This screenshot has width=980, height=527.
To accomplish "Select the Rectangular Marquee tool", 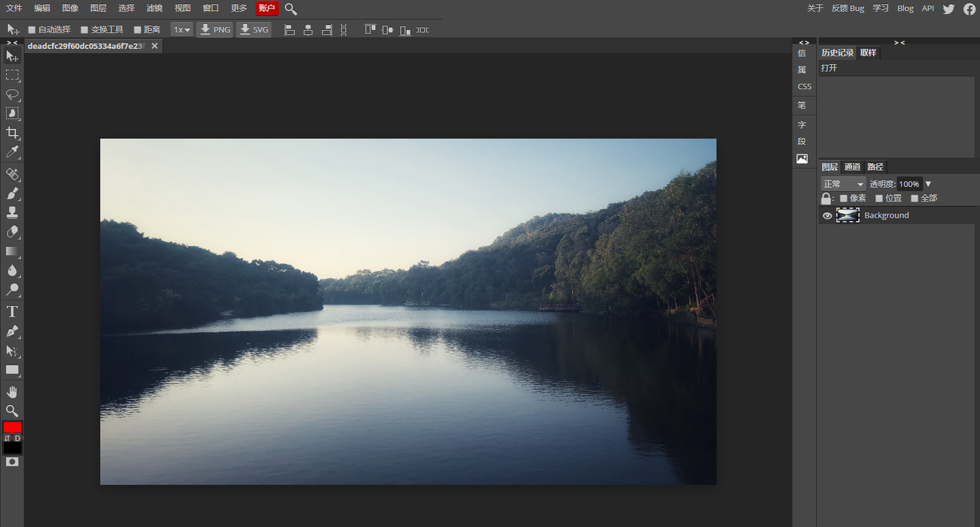I will coord(12,75).
